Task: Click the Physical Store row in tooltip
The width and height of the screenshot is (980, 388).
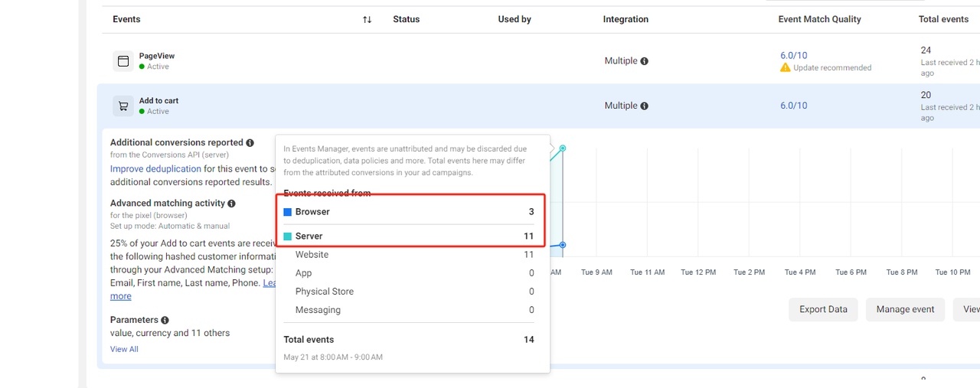Action: [409, 292]
